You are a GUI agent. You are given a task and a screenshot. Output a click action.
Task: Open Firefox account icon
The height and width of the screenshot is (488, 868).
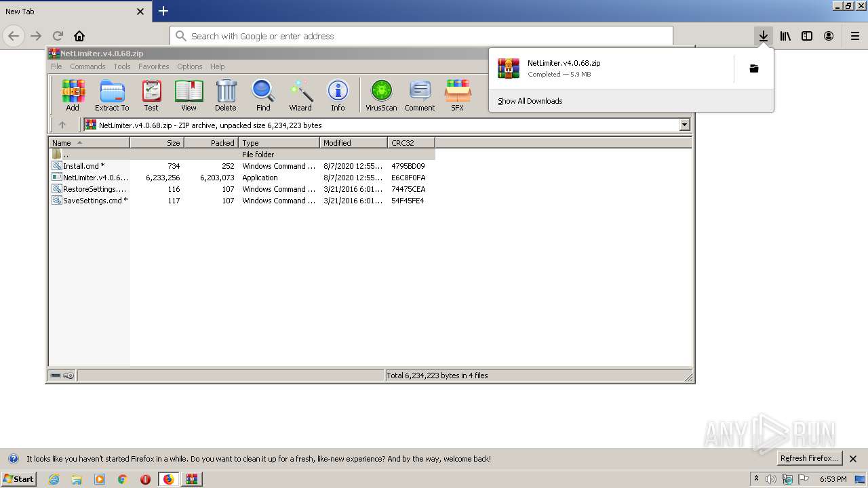829,36
